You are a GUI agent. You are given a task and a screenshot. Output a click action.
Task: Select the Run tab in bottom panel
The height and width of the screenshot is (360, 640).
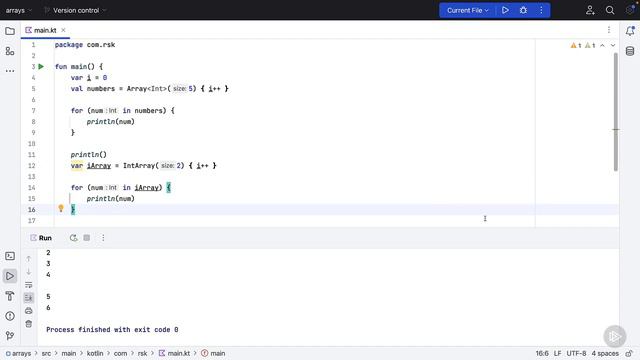(41, 238)
